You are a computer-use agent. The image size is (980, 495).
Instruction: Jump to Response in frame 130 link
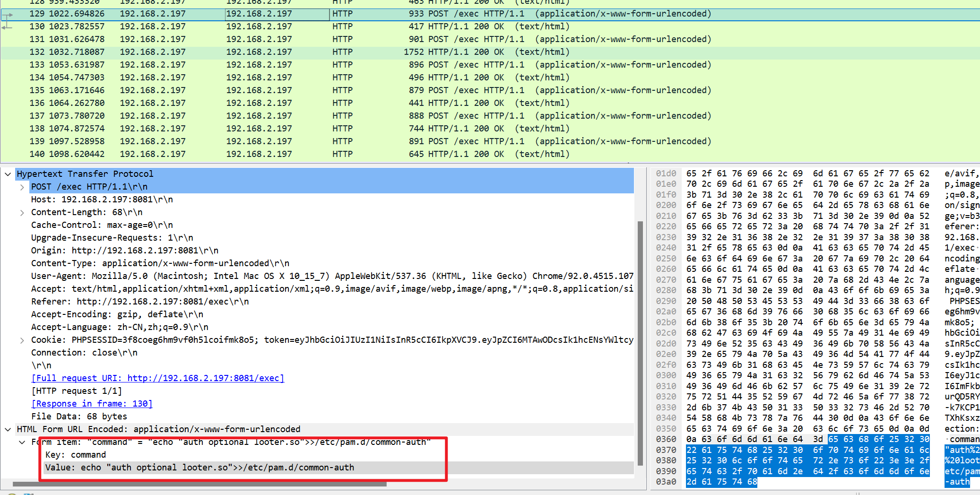pyautogui.click(x=92, y=404)
